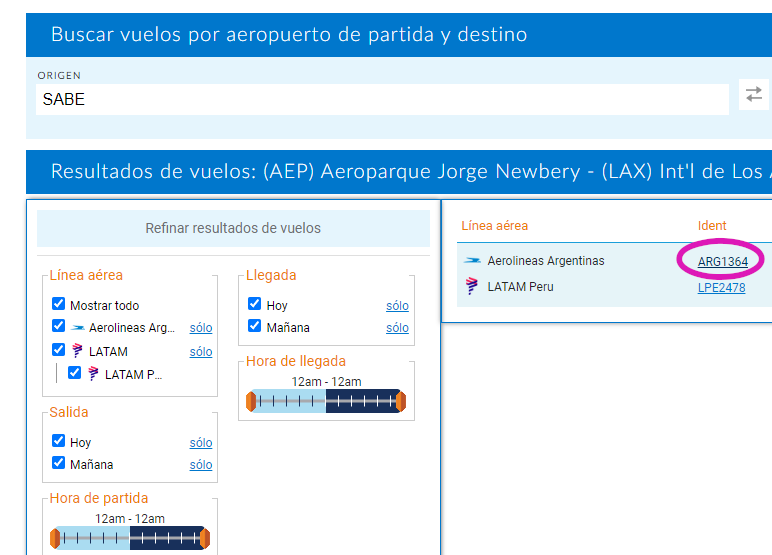Toggle the LATAM airline checkbox
The height and width of the screenshot is (555, 772).
(59, 351)
